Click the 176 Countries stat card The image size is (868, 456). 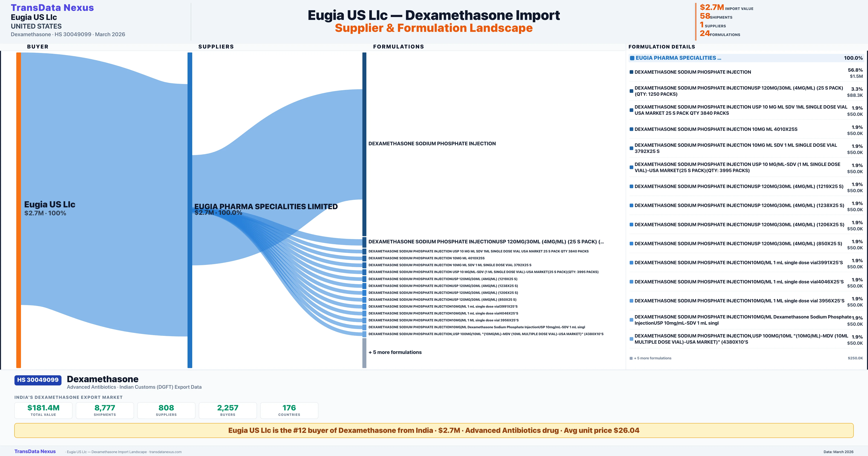(289, 410)
